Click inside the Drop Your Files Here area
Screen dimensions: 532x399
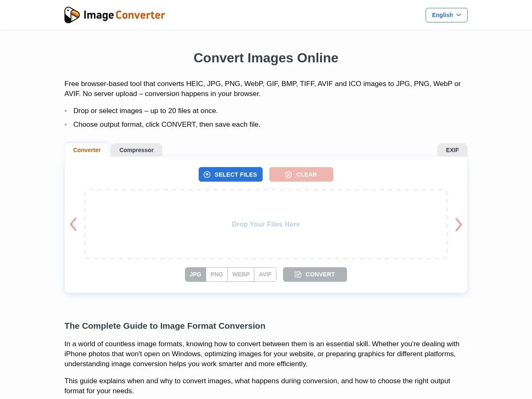266,224
